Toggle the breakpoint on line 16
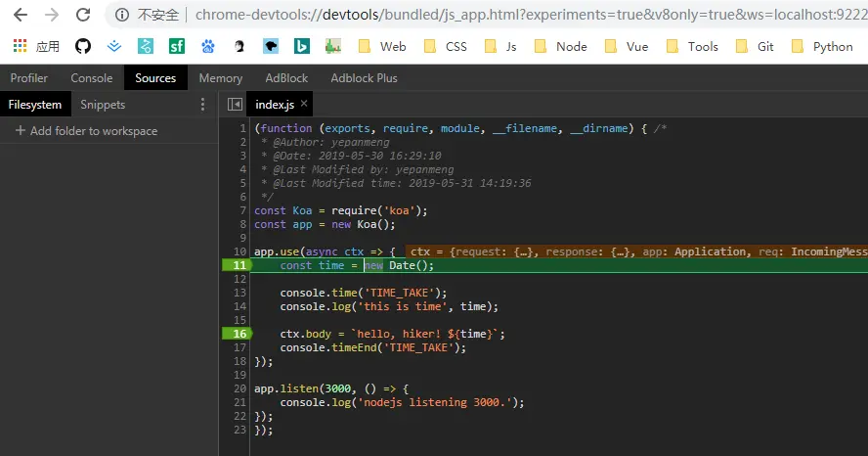 [x=237, y=334]
